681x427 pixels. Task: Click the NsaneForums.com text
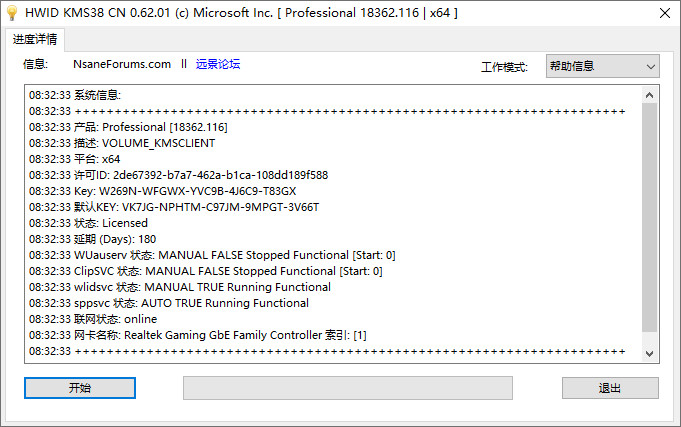(x=122, y=64)
